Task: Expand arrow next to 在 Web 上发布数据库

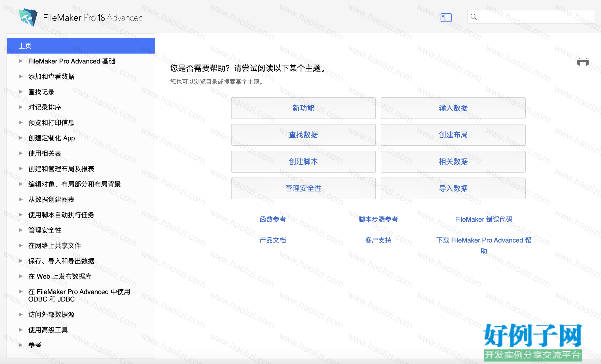Action: coord(21,276)
